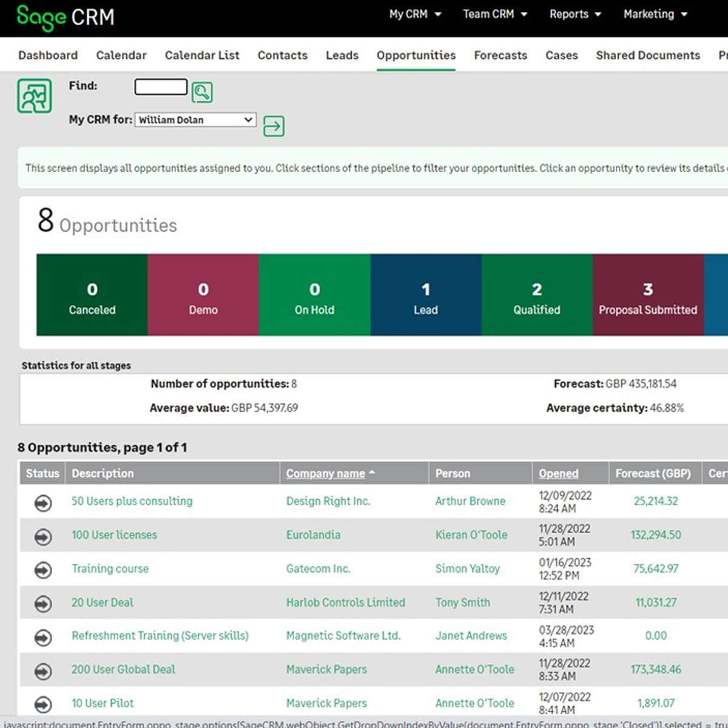The width and height of the screenshot is (728, 728).
Task: Click the Sage CRM logo
Action: [x=66, y=17]
